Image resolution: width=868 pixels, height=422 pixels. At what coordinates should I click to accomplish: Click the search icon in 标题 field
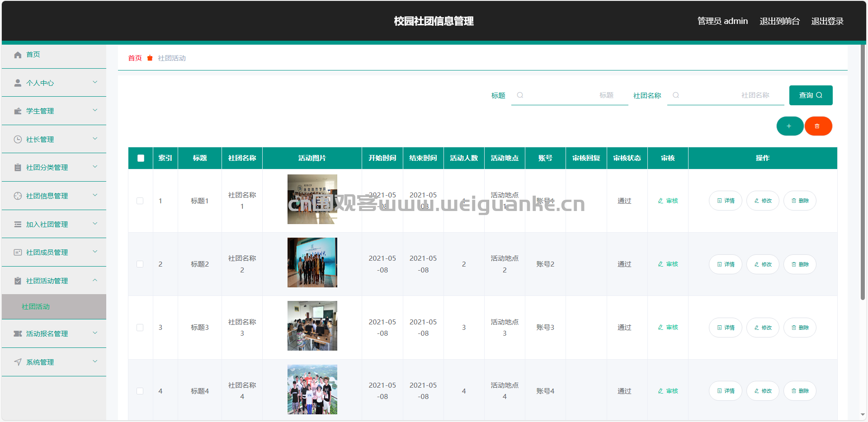520,95
